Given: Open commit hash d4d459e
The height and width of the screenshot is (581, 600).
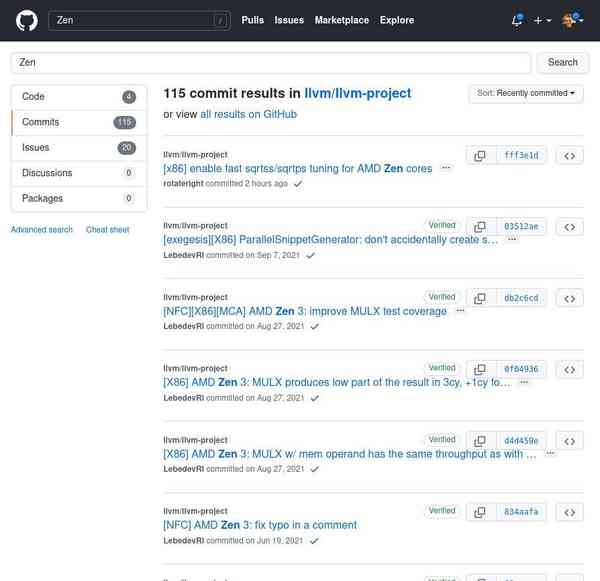Looking at the screenshot, I should coord(521,441).
